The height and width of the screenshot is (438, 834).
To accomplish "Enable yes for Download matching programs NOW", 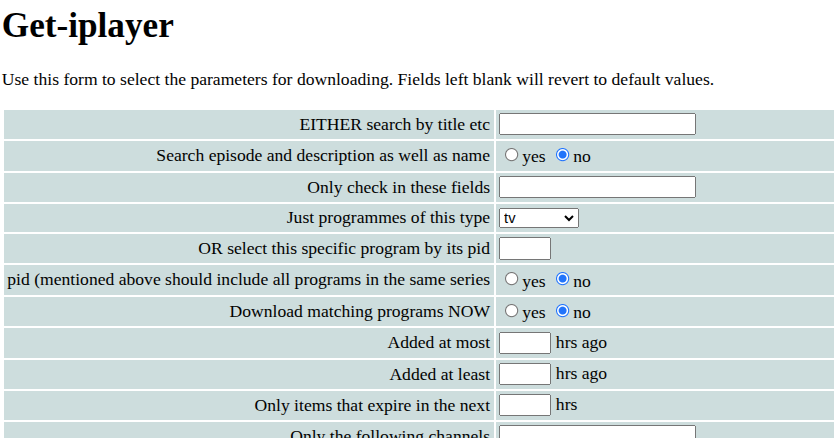I will click(x=512, y=311).
